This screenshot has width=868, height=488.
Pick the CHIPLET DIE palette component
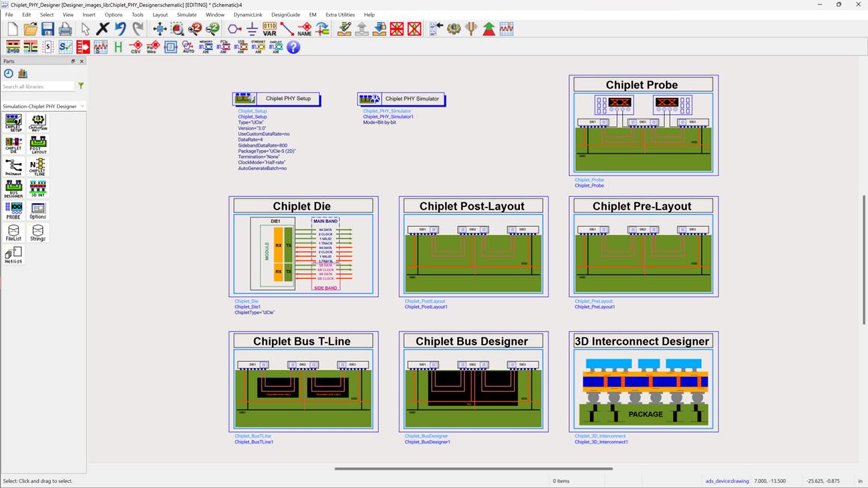point(14,144)
